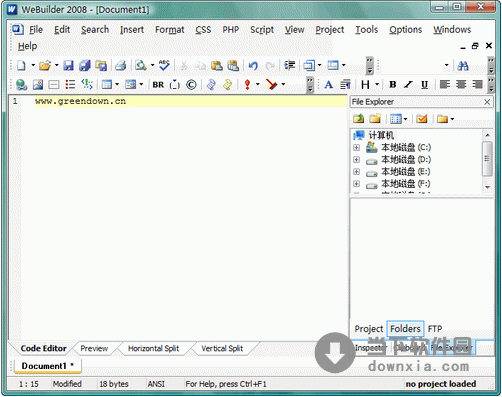Switch to Horizontal Split view tab

point(153,349)
